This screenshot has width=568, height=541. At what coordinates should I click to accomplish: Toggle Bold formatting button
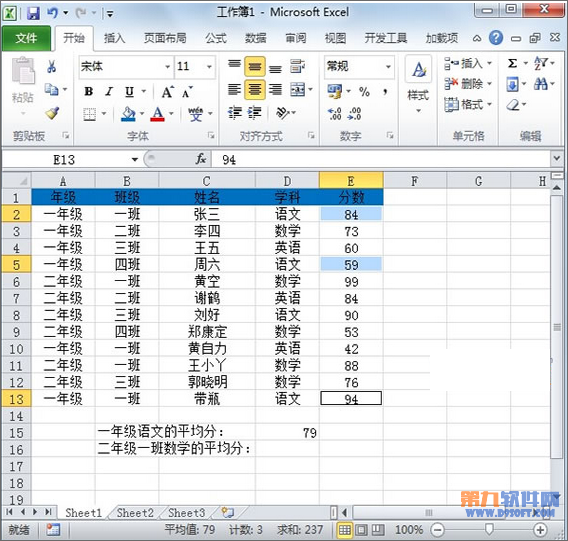pos(88,92)
